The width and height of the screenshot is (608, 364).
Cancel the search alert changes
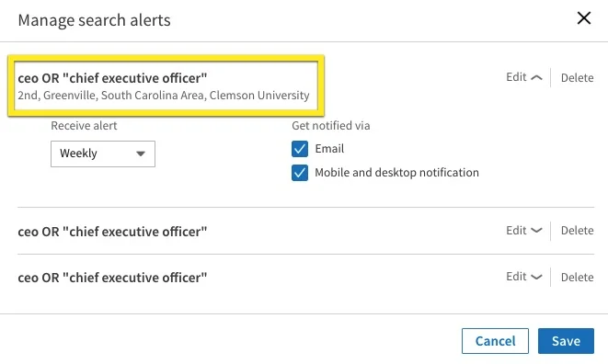coord(495,341)
